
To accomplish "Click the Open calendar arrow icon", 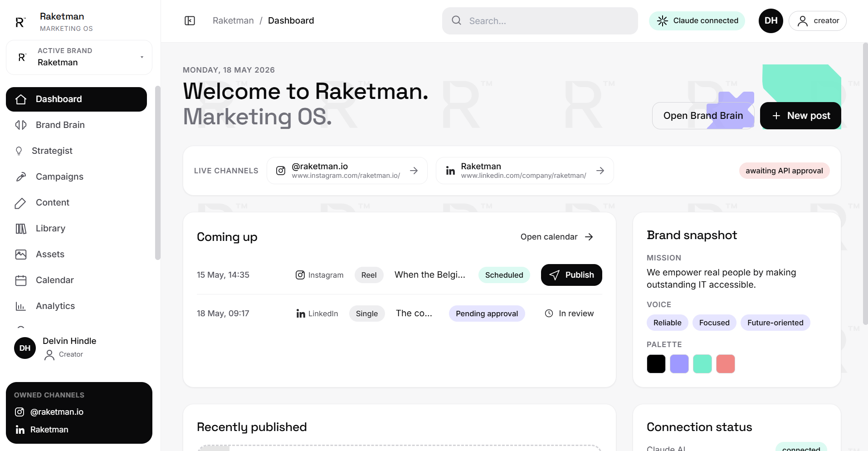I will point(589,237).
